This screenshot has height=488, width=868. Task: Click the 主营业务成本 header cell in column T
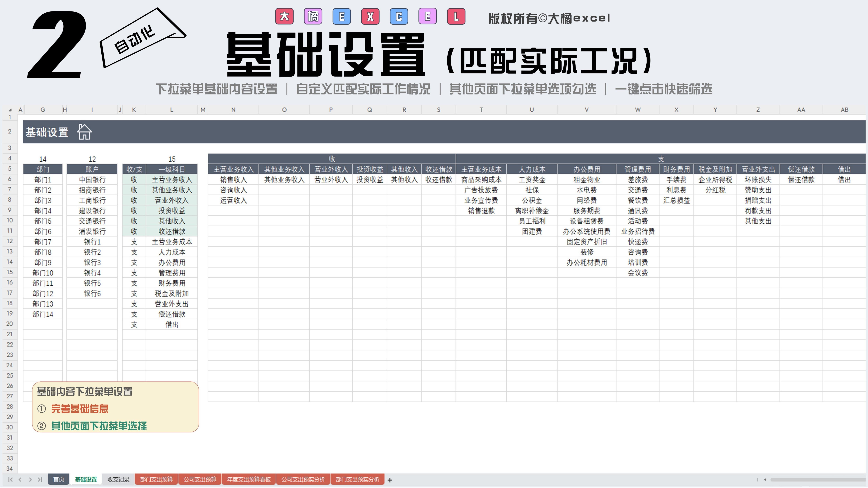[481, 169]
